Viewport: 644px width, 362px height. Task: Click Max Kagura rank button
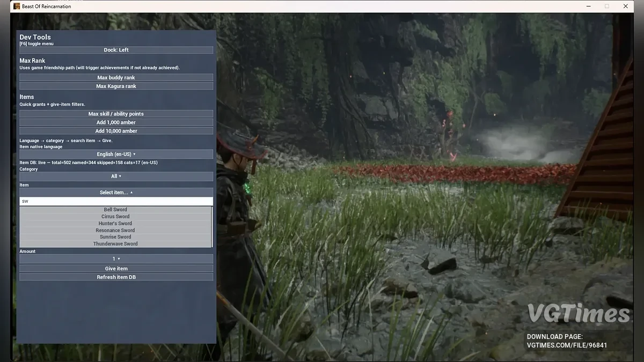[x=116, y=86]
